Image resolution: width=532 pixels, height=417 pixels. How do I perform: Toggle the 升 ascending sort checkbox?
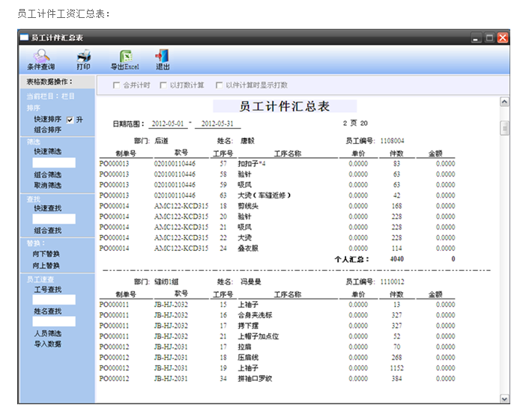click(x=70, y=120)
